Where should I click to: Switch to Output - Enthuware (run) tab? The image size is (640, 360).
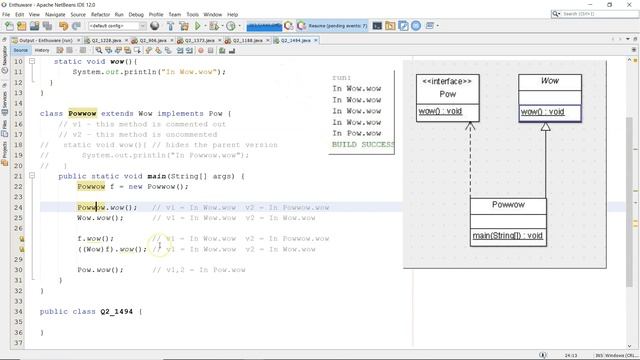coord(46,40)
